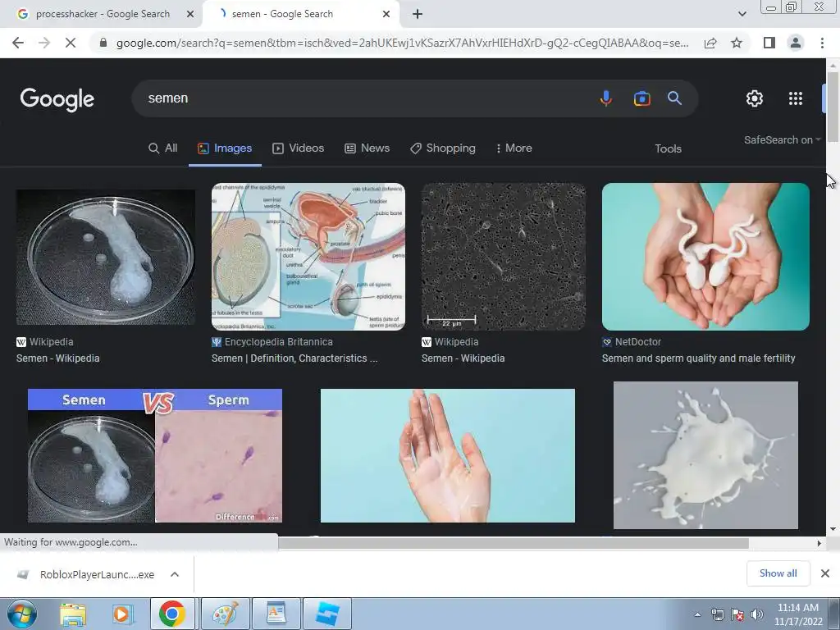
Task: Click the horizontal scrollbar right arrow
Action: [x=819, y=543]
